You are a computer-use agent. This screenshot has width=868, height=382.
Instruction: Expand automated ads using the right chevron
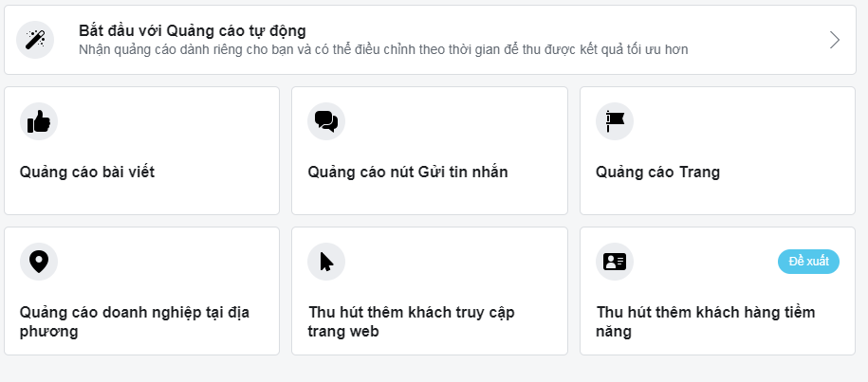(x=835, y=40)
